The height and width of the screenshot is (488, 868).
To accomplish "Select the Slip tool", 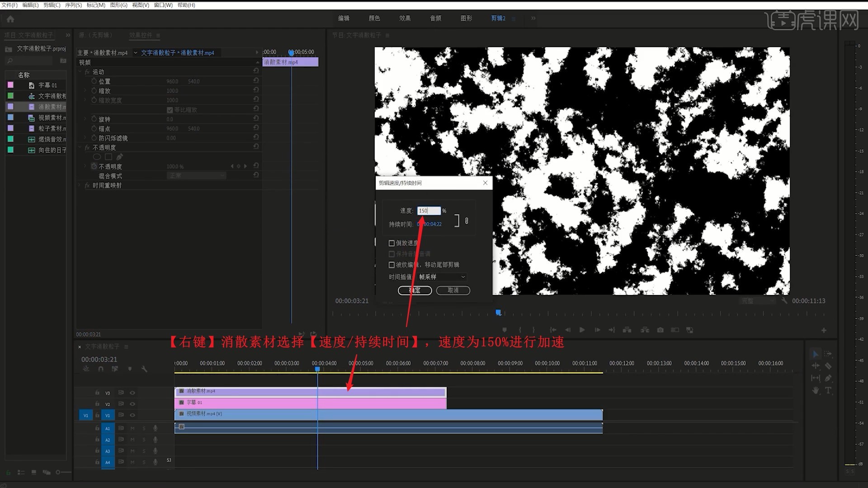I will point(816,378).
